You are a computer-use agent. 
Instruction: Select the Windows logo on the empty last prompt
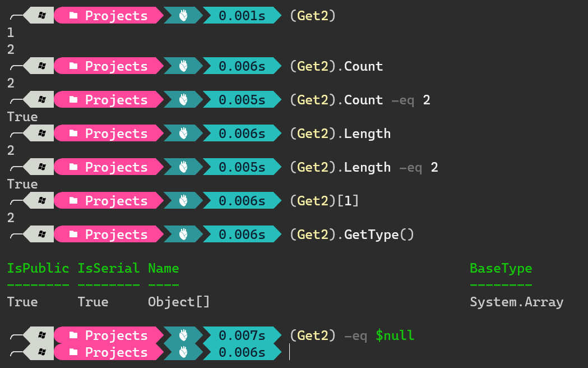click(42, 352)
